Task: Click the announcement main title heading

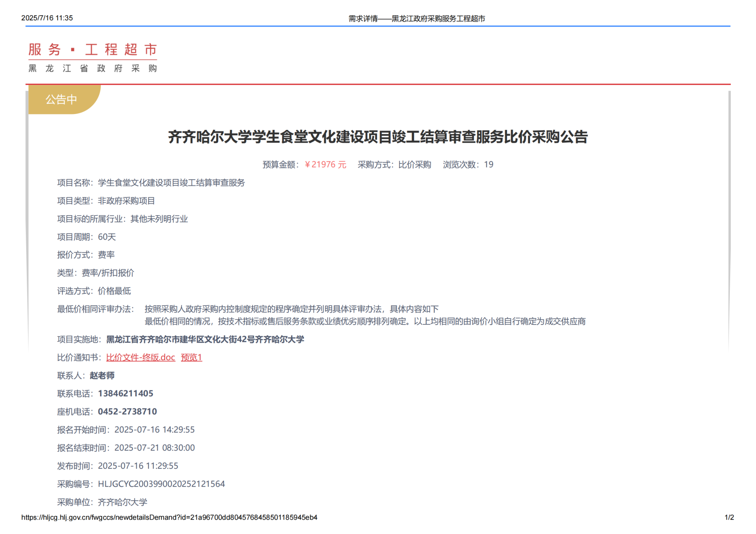Action: pos(378,137)
